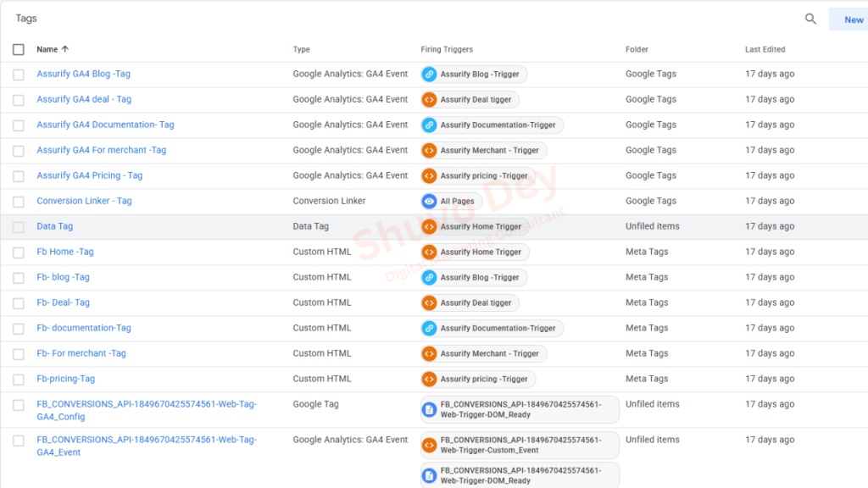Viewport: 868px width, 488px height.
Task: Open Assurify GA4 Documentation- Tag
Action: (105, 125)
